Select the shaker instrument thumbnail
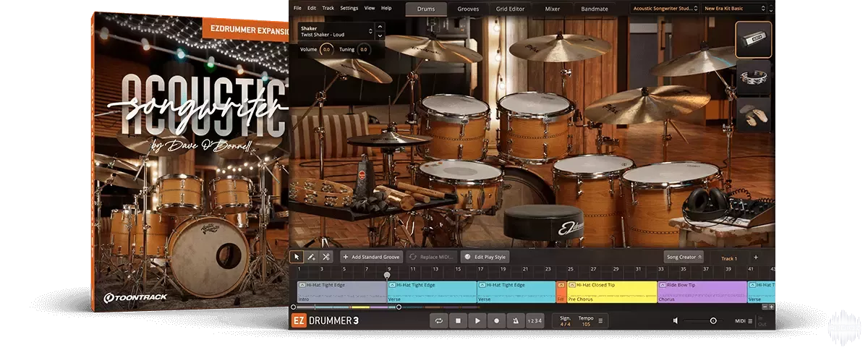This screenshot has width=868, height=353. 754,40
